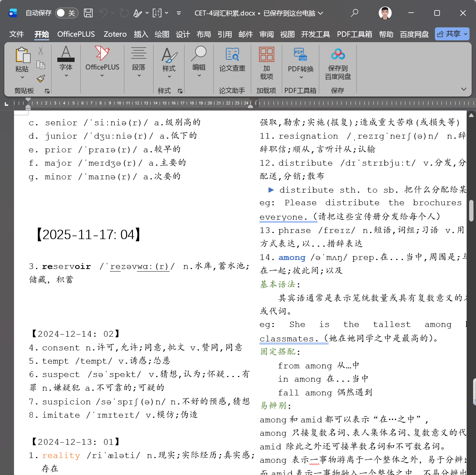
Task: Click the 论文查重 paper check icon
Action: (232, 54)
